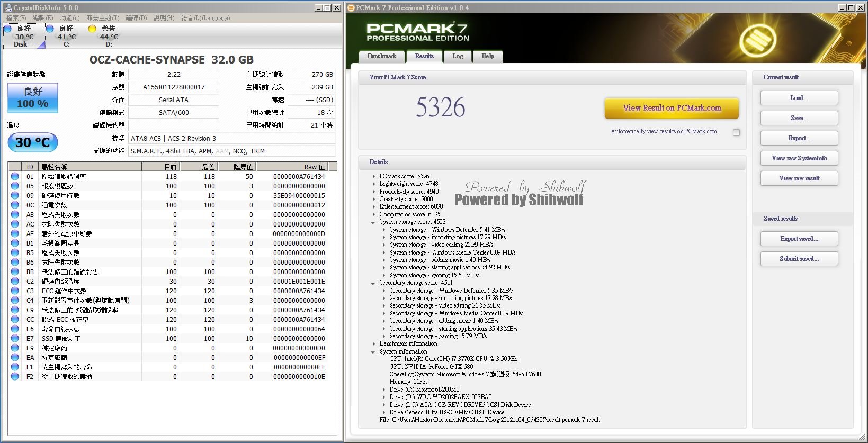868x443 pixels.
Task: Click the blue orb for attribute F1
Action: [15, 367]
